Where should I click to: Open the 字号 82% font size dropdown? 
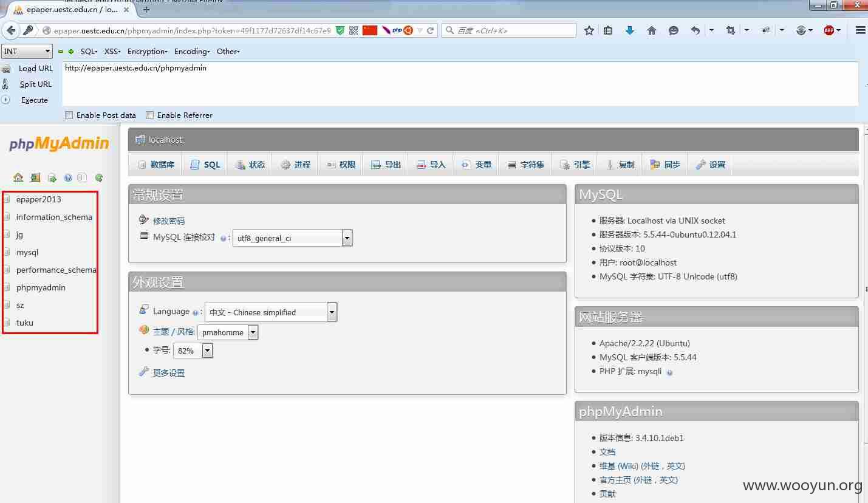click(193, 351)
